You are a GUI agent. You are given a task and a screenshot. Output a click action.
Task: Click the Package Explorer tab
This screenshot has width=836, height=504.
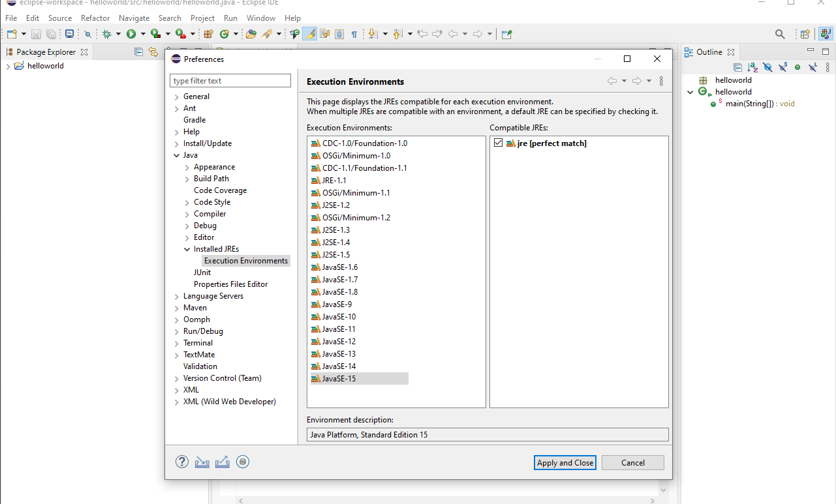(46, 52)
